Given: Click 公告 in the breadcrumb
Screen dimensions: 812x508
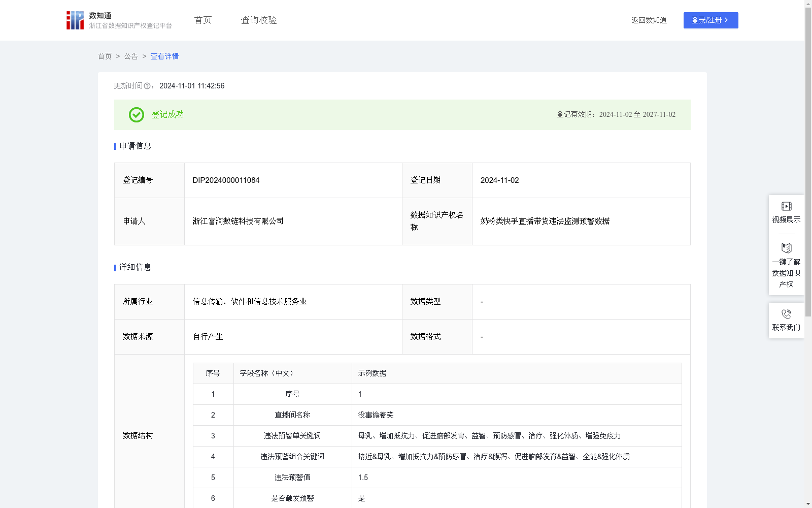Looking at the screenshot, I should click(131, 56).
